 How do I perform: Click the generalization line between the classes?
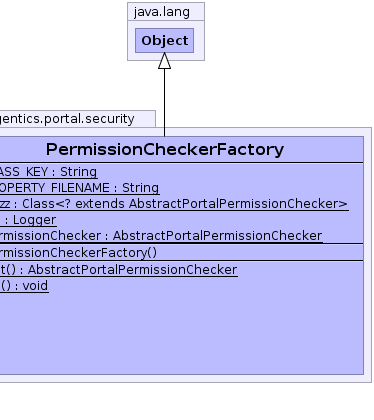[x=164, y=102]
